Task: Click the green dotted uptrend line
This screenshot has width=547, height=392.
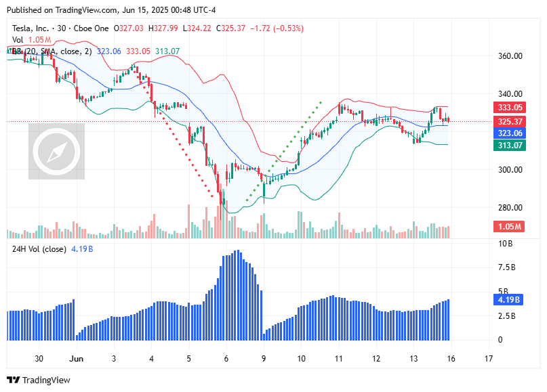Action: point(283,151)
